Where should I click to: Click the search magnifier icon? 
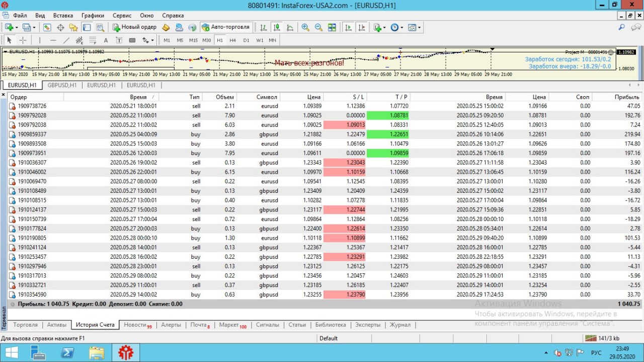(622, 27)
